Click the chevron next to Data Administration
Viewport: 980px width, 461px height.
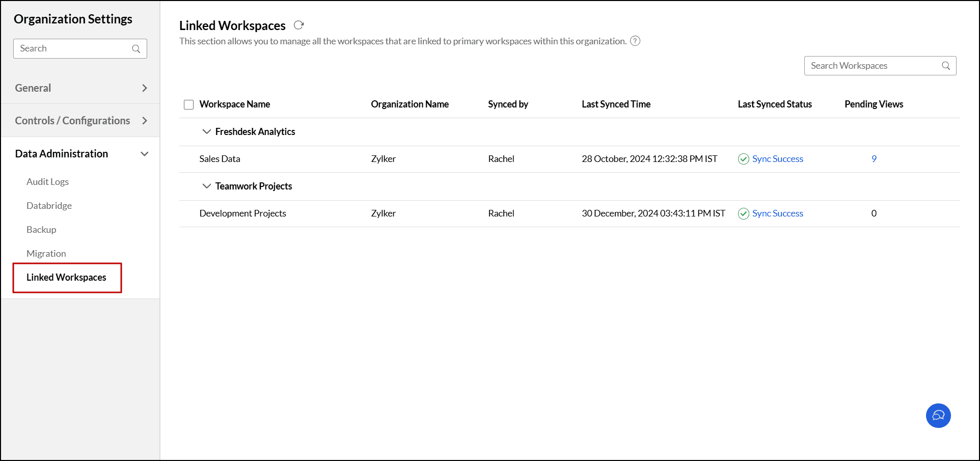point(145,153)
